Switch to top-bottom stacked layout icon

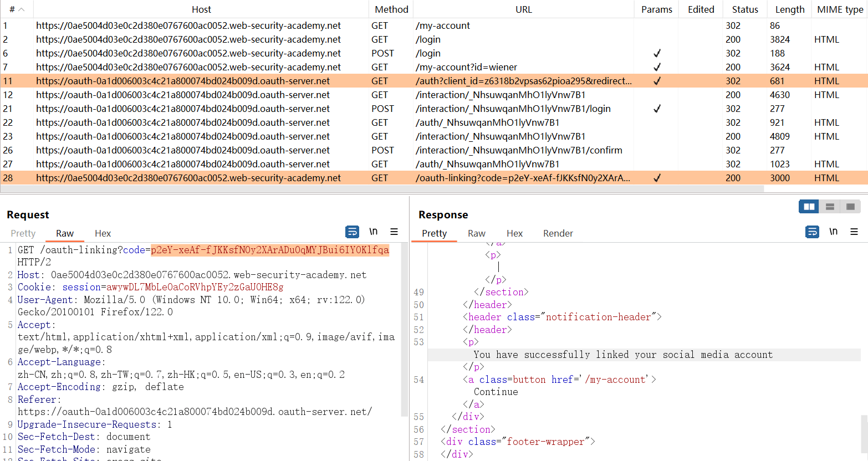click(830, 207)
